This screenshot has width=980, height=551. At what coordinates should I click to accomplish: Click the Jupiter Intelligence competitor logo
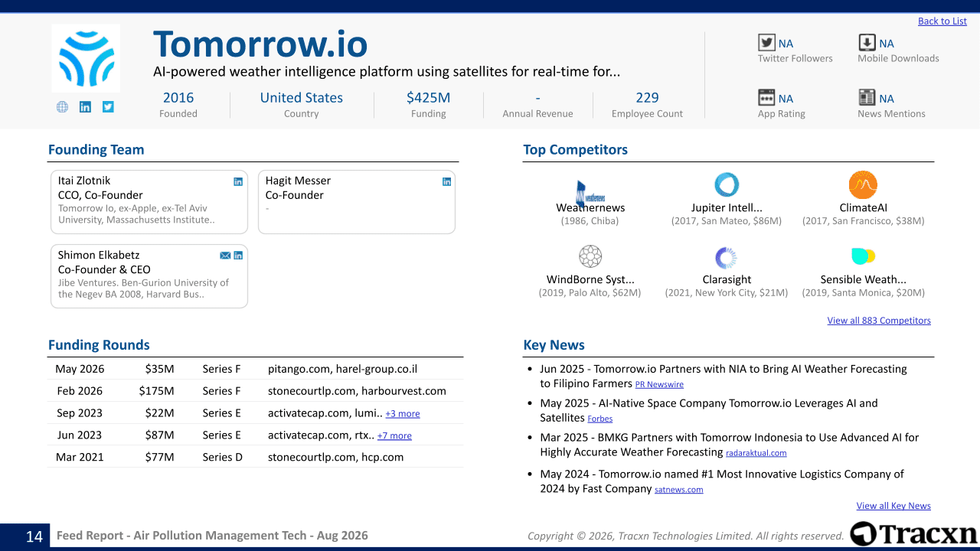pos(727,185)
